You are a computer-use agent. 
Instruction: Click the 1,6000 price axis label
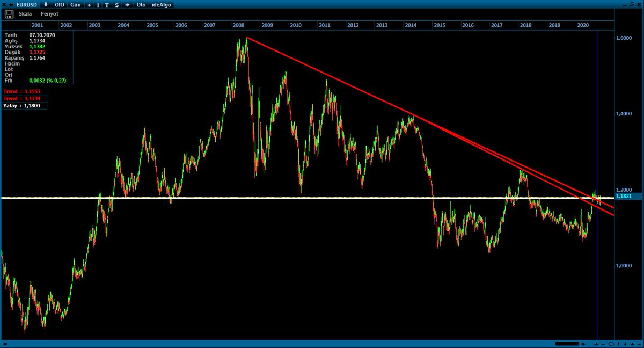click(x=624, y=39)
